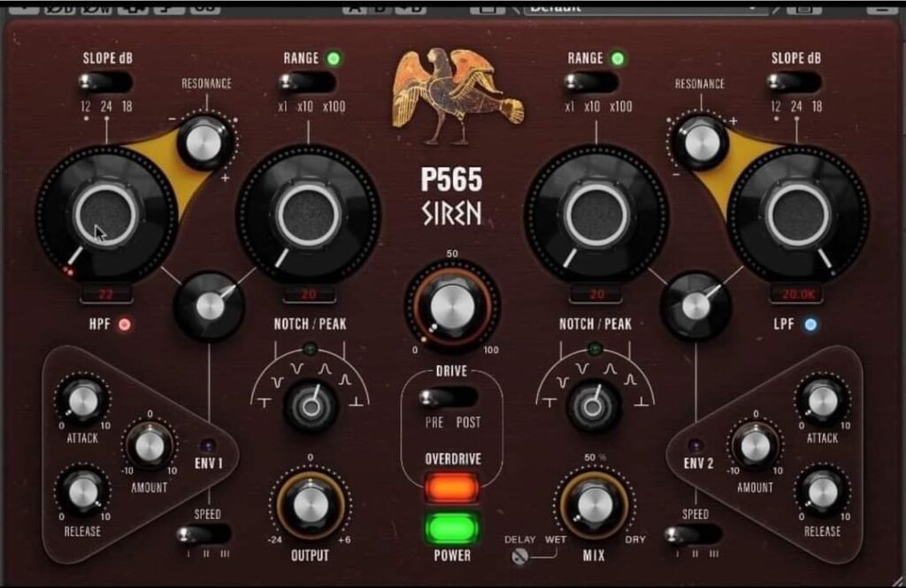This screenshot has width=906, height=588.
Task: Click the left Notch/Peak display reading 20
Action: (309, 294)
